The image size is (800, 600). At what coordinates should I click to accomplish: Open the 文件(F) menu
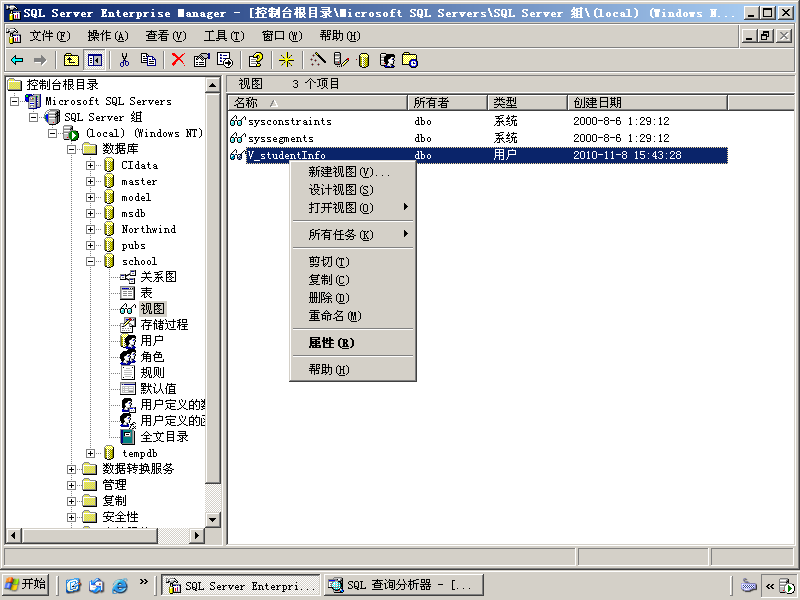pyautogui.click(x=49, y=36)
